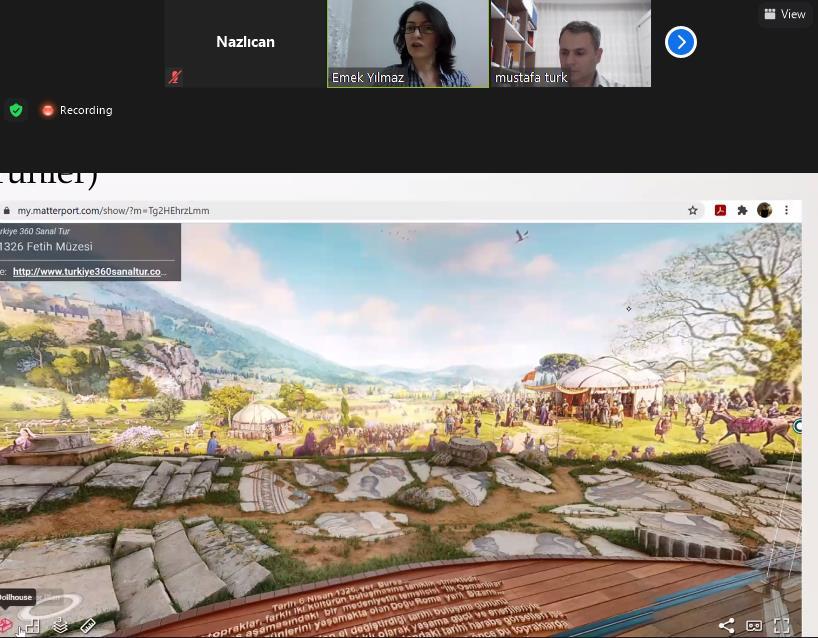Open the Adobe Acrobat extension

click(720, 210)
